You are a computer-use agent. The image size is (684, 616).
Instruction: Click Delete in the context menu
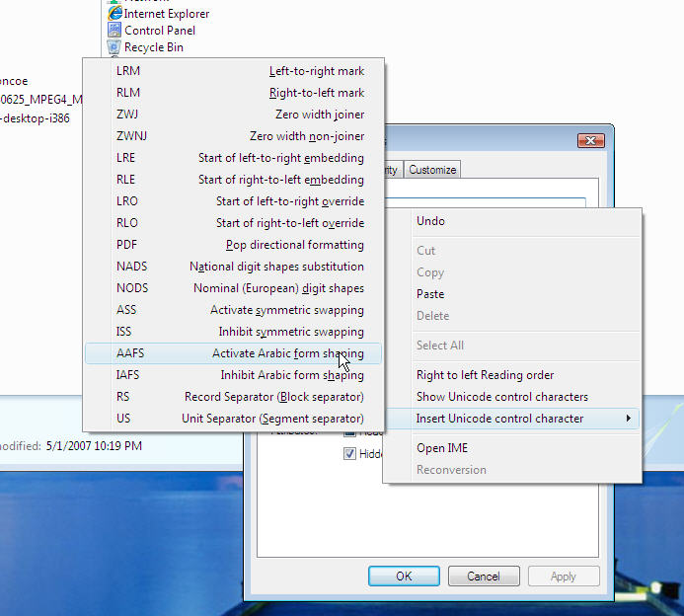pyautogui.click(x=512, y=316)
